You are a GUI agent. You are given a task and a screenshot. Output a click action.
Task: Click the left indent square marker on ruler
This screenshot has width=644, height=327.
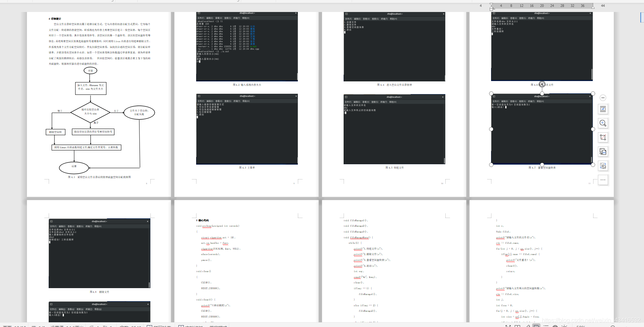(x=491, y=9)
